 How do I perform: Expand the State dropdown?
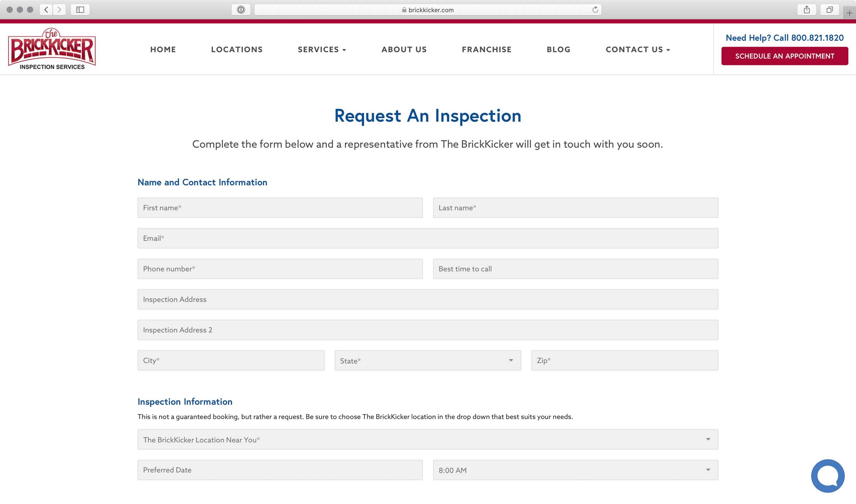point(428,360)
